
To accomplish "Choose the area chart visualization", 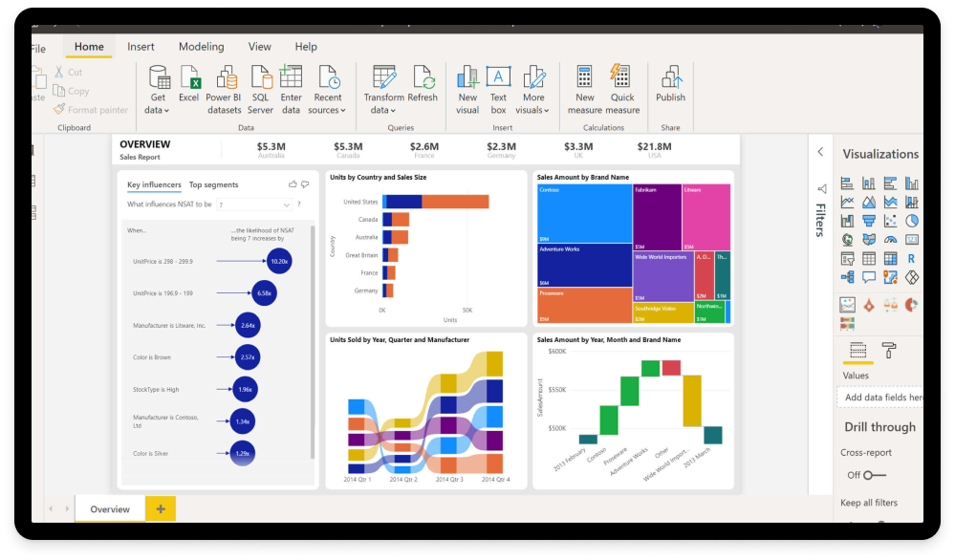I will 869,202.
